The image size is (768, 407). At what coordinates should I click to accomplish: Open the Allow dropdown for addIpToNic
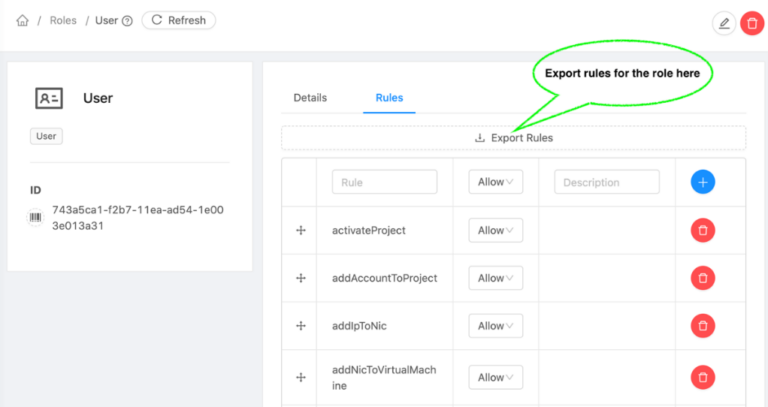coord(496,326)
